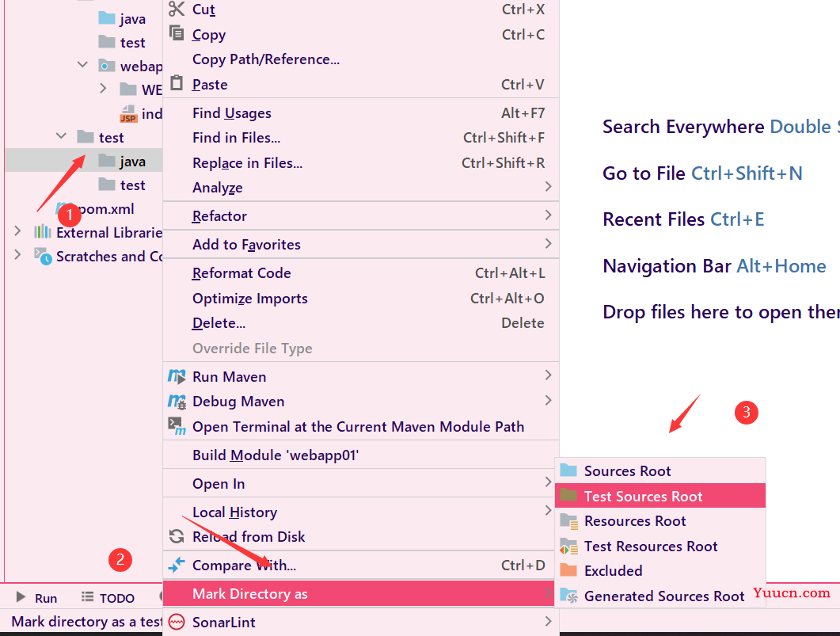Image resolution: width=840 pixels, height=636 pixels.
Task: Click the WEB-INF folder icon
Action: 127,89
